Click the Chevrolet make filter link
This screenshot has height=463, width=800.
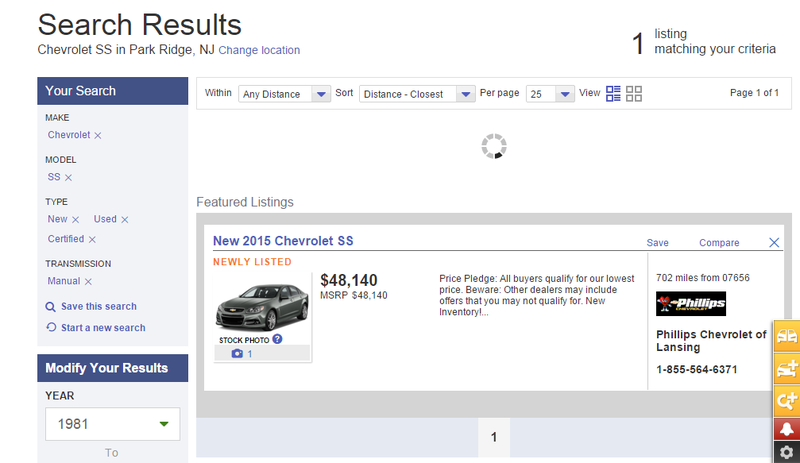(69, 135)
